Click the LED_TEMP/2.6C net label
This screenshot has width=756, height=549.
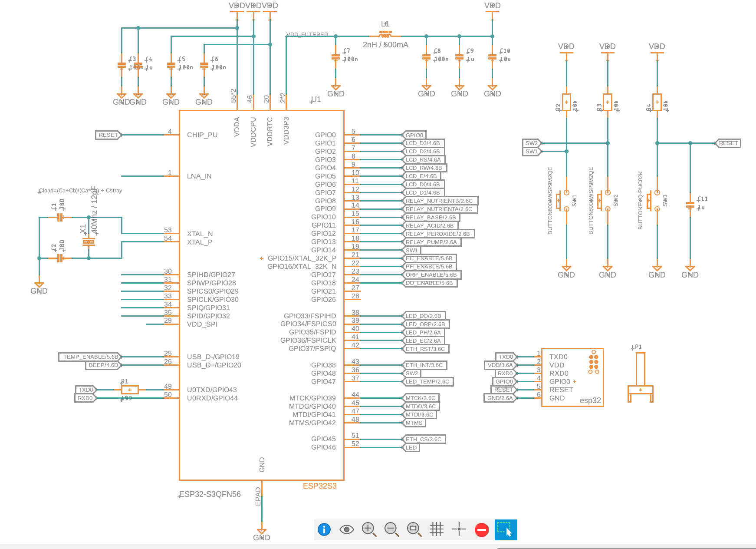click(x=428, y=382)
